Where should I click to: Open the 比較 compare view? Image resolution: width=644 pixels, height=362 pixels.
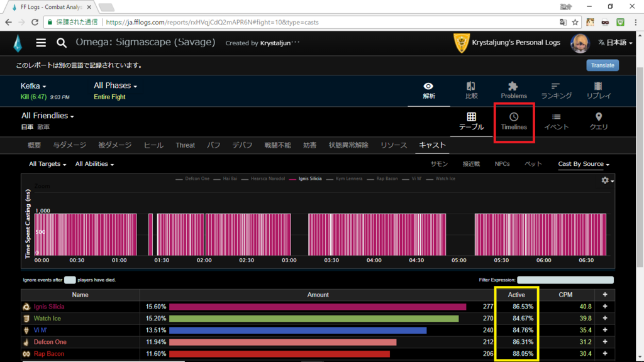tap(471, 90)
